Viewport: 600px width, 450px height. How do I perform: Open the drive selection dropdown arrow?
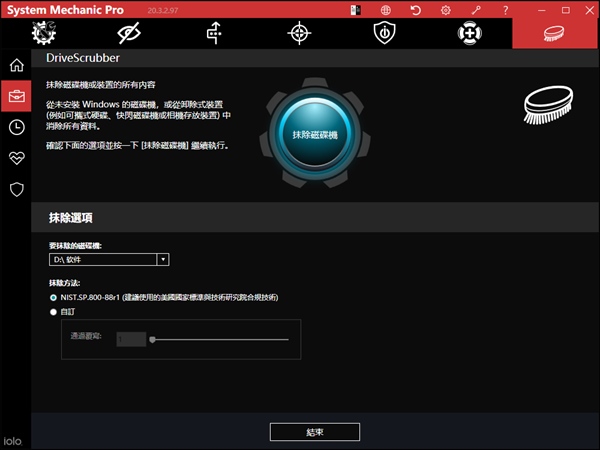coord(163,259)
